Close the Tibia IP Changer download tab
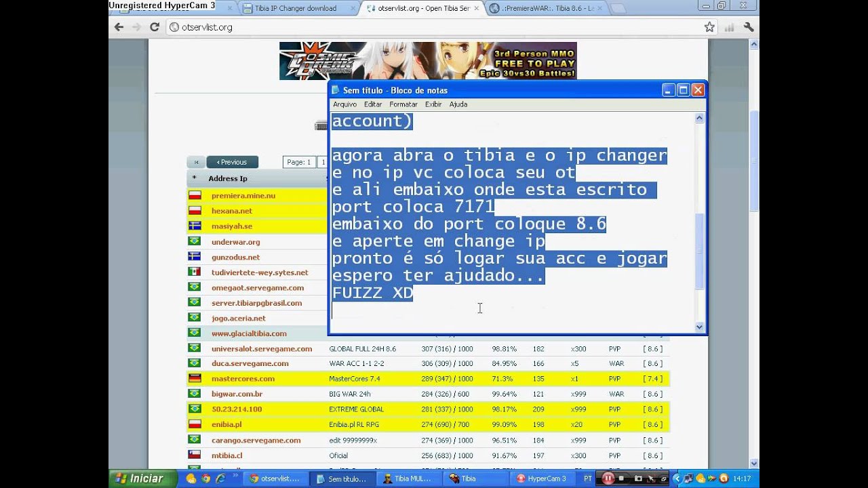Image resolution: width=868 pixels, height=488 pixels. [353, 9]
